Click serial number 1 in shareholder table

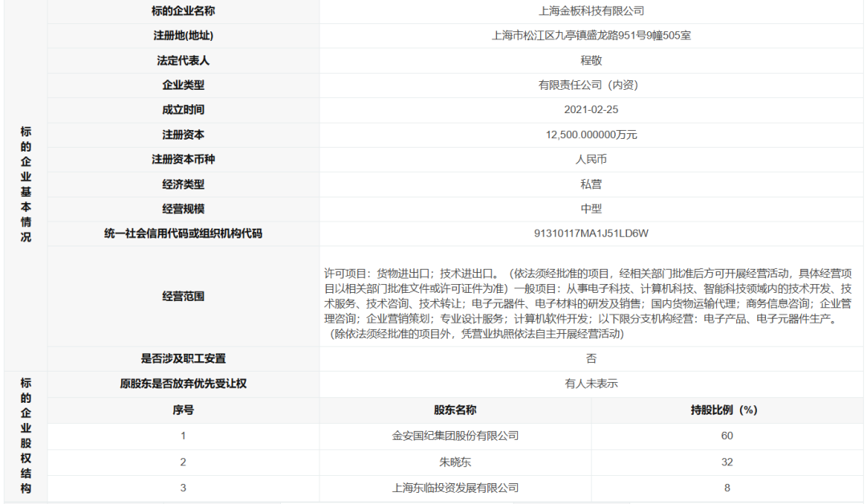[183, 436]
